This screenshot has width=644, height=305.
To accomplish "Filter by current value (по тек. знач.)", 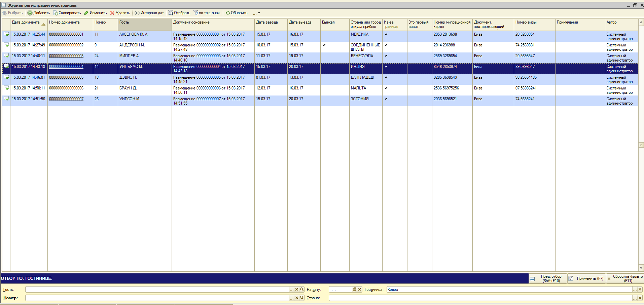I will click(207, 13).
